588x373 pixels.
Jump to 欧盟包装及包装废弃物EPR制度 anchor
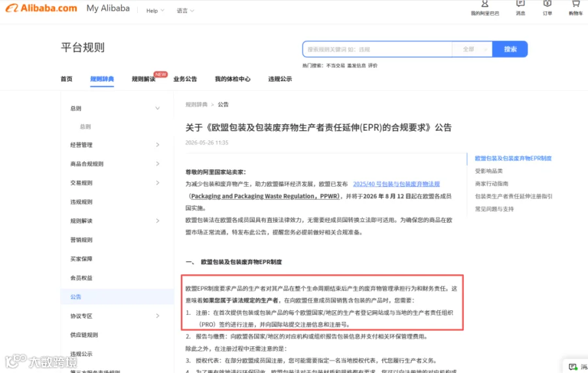tap(513, 158)
